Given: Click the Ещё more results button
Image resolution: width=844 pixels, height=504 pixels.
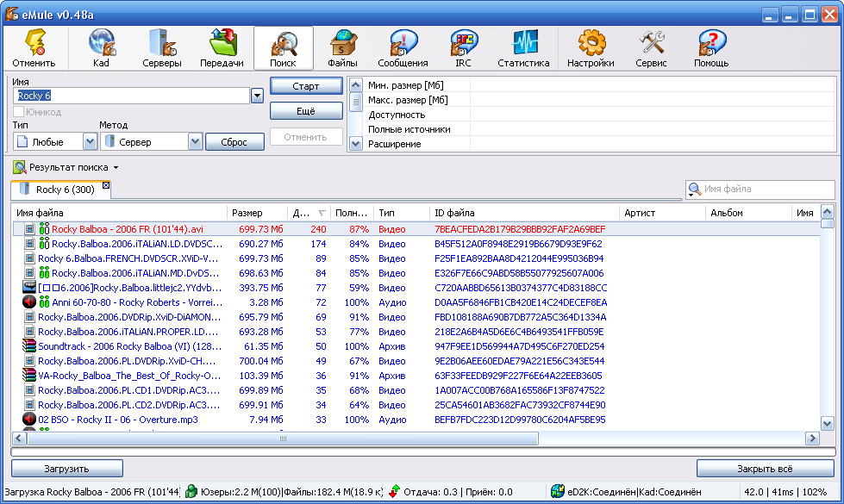Looking at the screenshot, I should pyautogui.click(x=306, y=111).
